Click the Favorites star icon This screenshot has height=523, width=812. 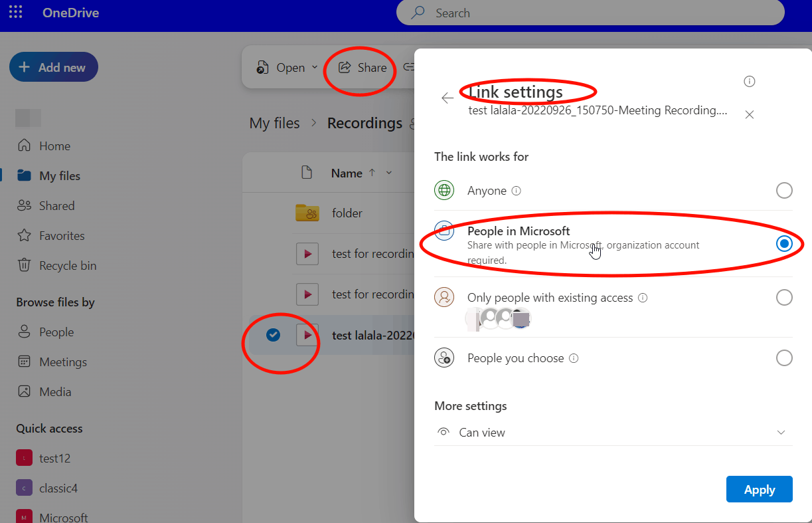click(25, 235)
